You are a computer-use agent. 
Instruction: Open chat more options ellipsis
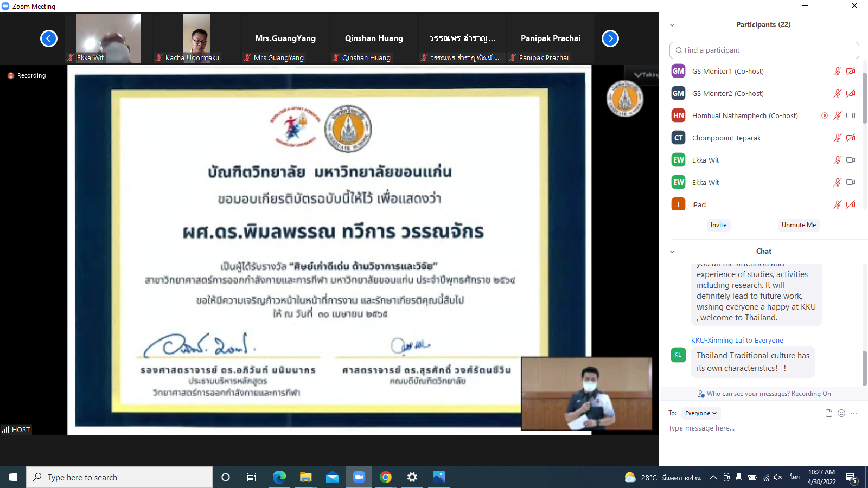click(854, 413)
